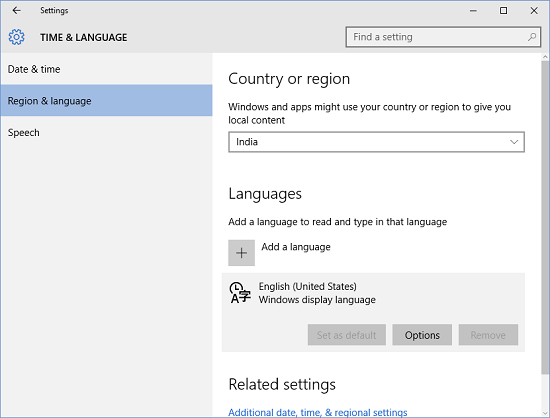Screen dimensions: 550x418
Task: Select Region & language in sidebar
Action: click(x=106, y=101)
